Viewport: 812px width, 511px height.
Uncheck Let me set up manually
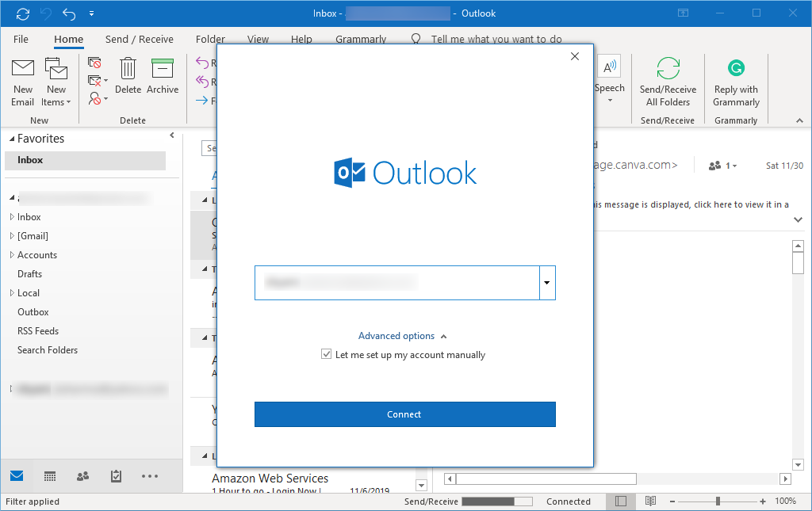[x=326, y=354]
